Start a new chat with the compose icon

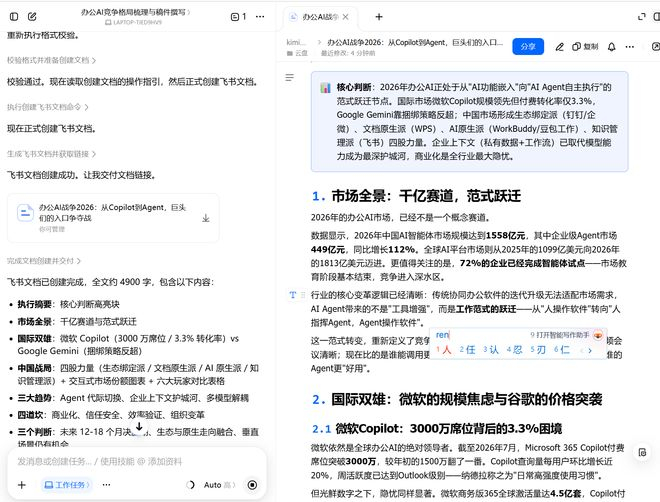tap(32, 16)
